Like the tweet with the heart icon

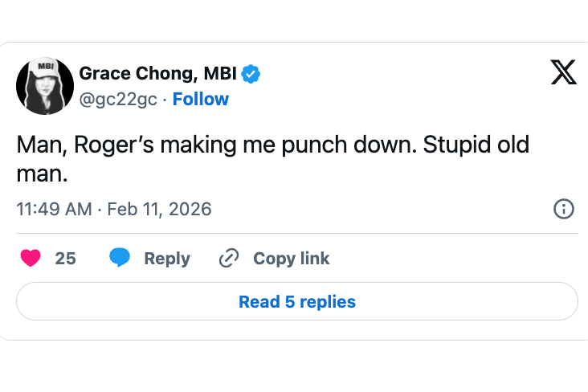click(x=31, y=258)
